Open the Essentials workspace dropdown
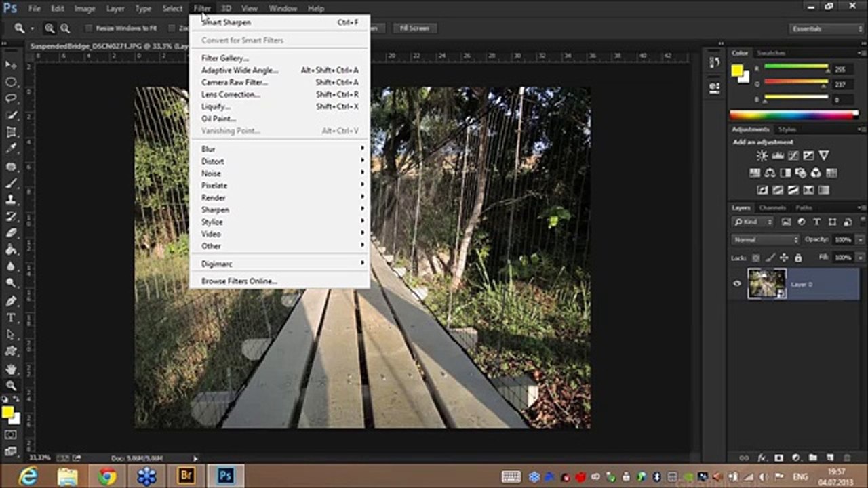Image resolution: width=868 pixels, height=488 pixels. tap(827, 28)
